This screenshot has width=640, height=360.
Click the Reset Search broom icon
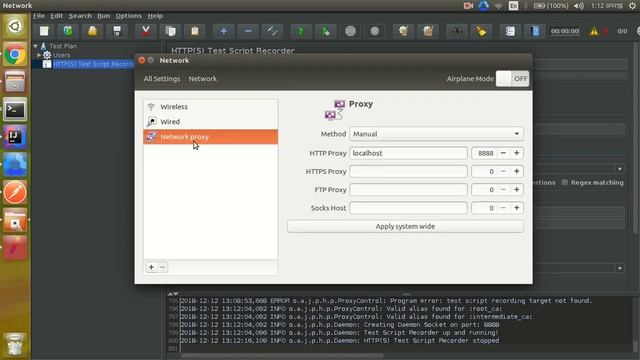[481, 31]
